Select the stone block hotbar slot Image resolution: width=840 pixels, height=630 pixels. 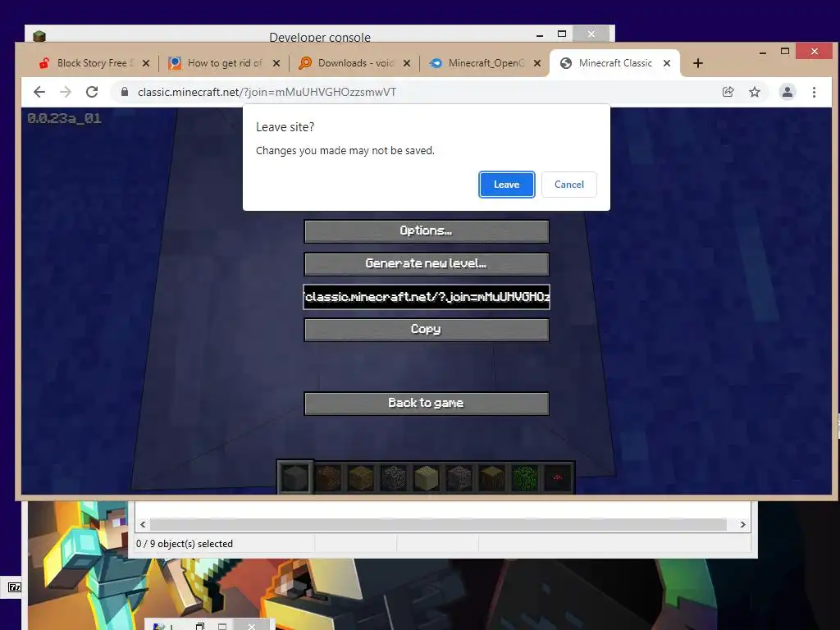click(x=295, y=477)
